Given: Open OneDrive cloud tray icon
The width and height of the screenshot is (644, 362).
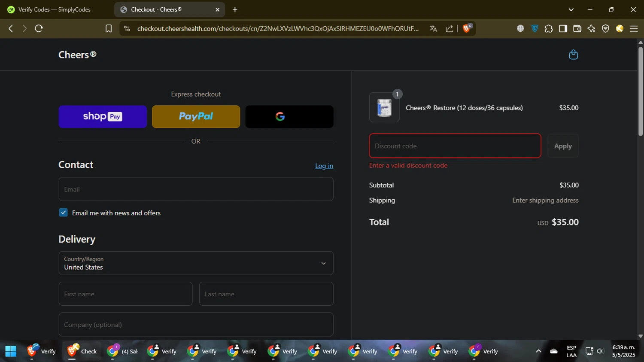Looking at the screenshot, I should pyautogui.click(x=554, y=351).
